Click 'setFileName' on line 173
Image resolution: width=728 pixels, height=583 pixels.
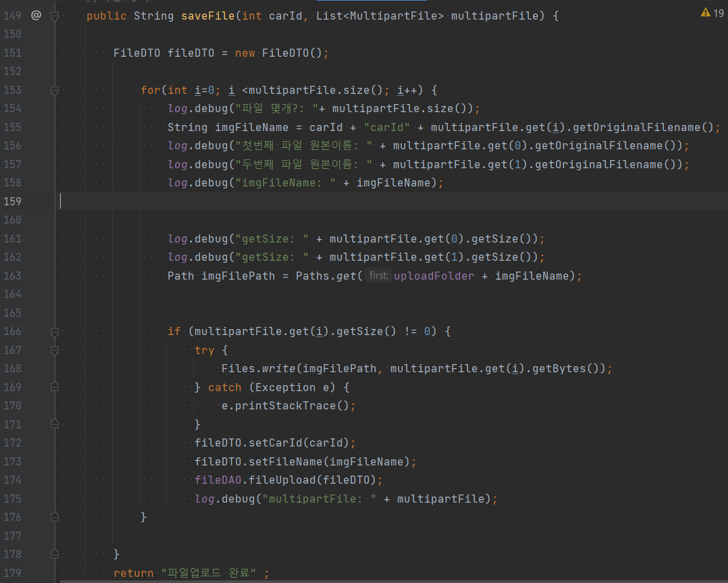point(285,461)
